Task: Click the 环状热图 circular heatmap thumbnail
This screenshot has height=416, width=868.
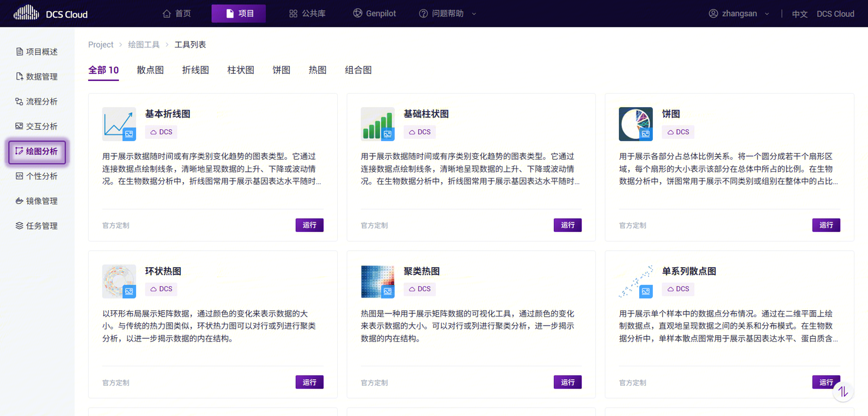Action: (x=119, y=281)
